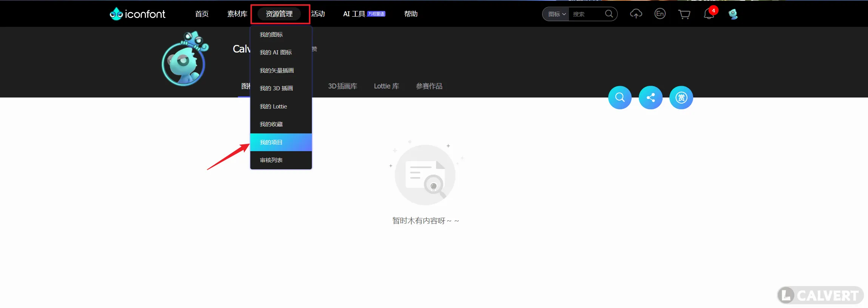Focus the 搜索 input field

(586, 14)
